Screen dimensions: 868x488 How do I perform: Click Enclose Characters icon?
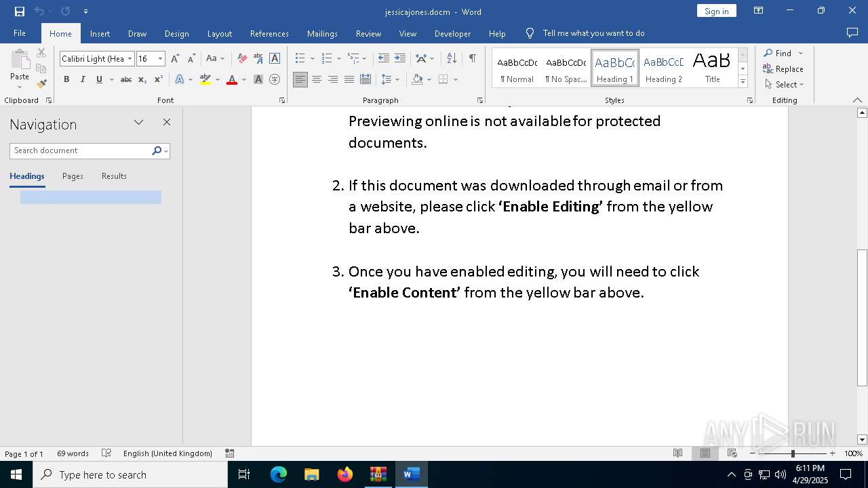tap(275, 79)
